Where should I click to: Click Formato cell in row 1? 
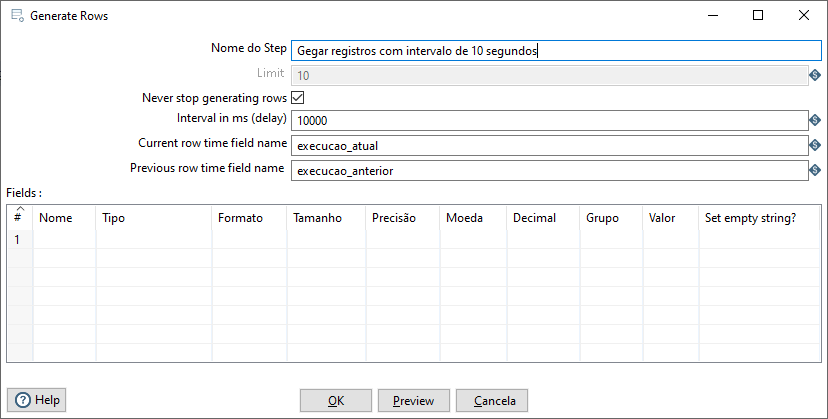(249, 239)
